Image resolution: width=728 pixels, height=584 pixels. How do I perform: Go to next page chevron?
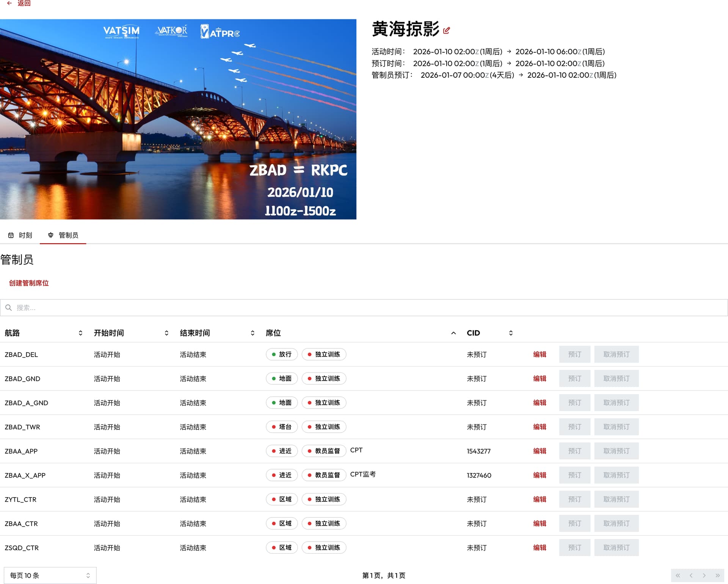(x=704, y=576)
